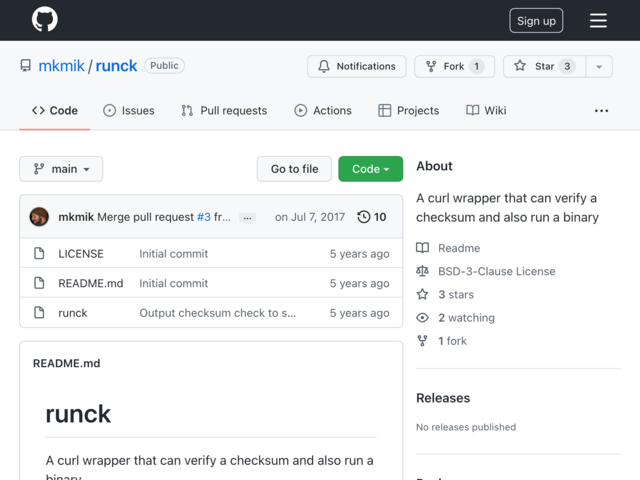Switch to the Actions tab
Viewport: 640px width, 480px height.
(323, 111)
